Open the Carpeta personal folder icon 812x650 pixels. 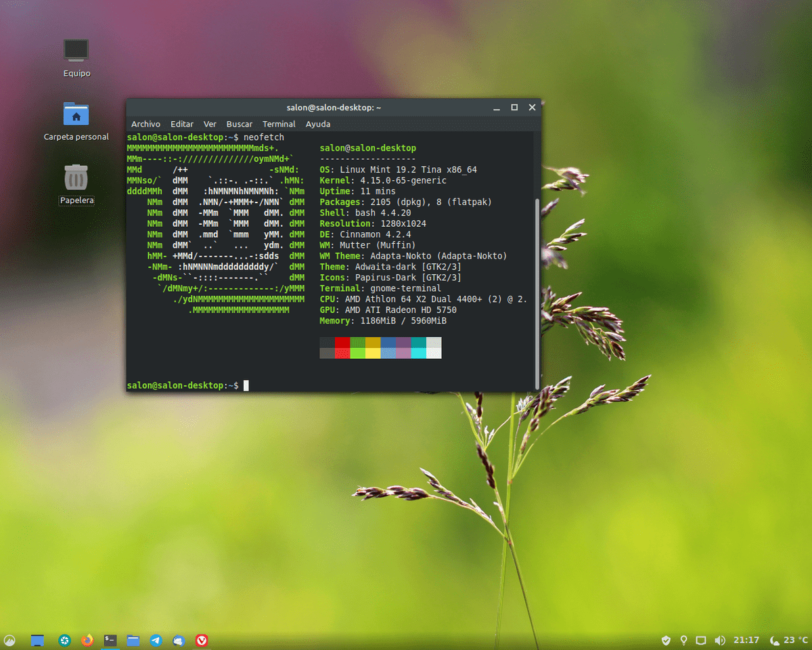pyautogui.click(x=76, y=114)
